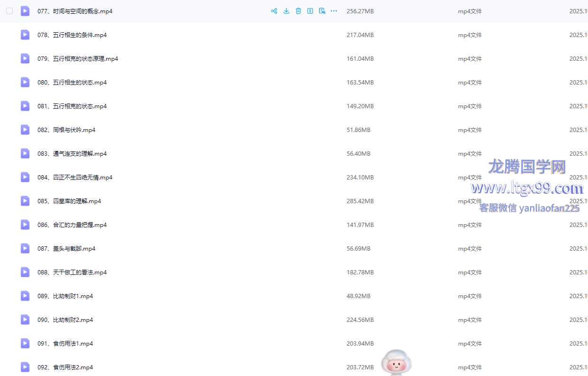Click mp4文件 type cell of file 081
This screenshot has width=588, height=376.
[469, 106]
